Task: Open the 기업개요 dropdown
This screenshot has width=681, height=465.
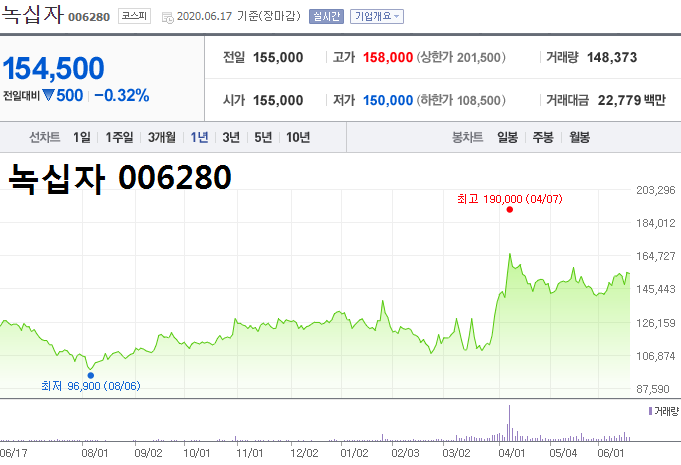Action: pyautogui.click(x=377, y=16)
